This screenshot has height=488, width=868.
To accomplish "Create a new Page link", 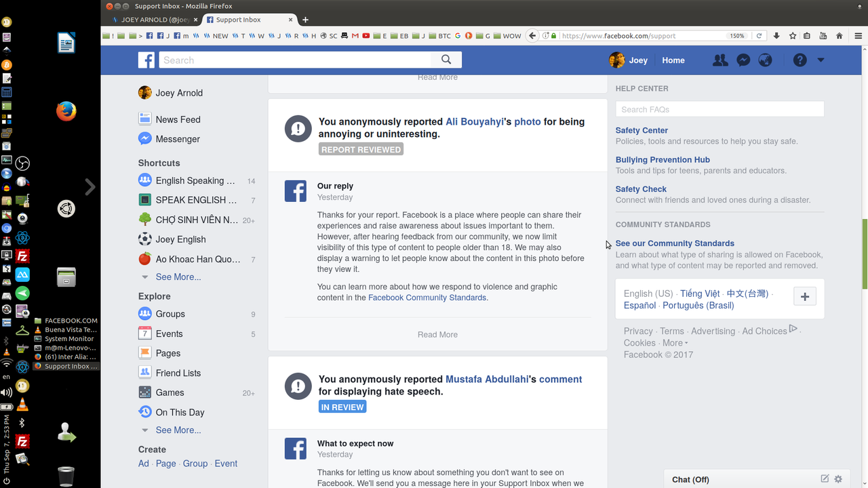I will tap(166, 464).
